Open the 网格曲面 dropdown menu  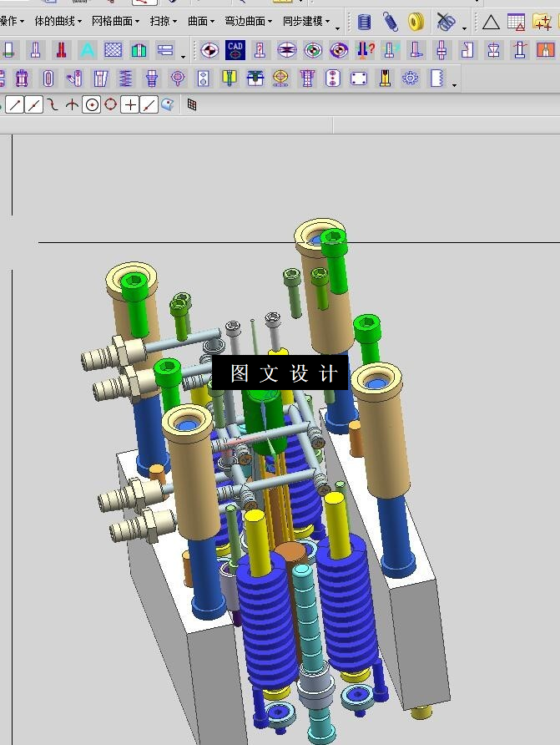point(115,21)
